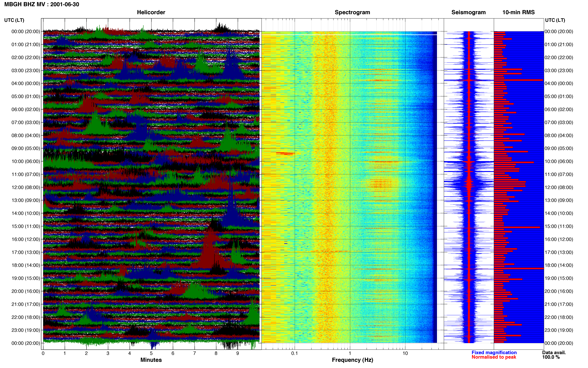The image size is (588, 368).
Task: Select left time label '18:00 (14:00)'
Action: click(x=26, y=265)
